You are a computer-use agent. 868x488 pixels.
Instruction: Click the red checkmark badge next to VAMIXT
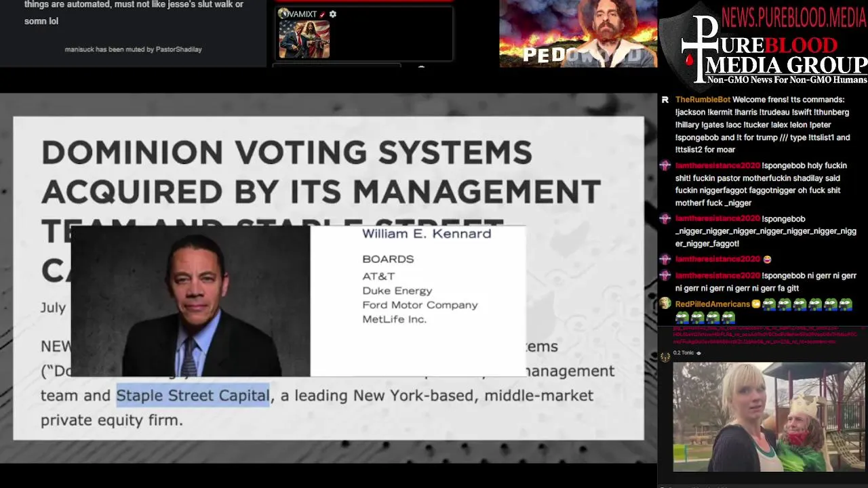tap(322, 14)
